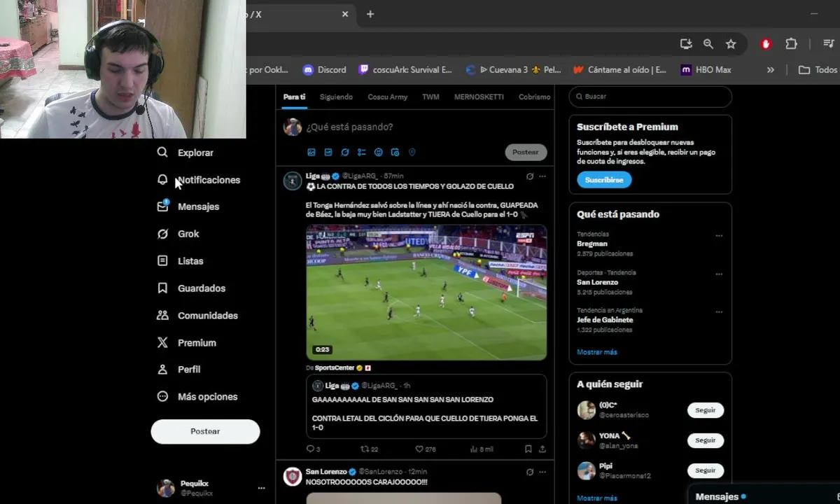Open the Explorar search page

pos(185,153)
